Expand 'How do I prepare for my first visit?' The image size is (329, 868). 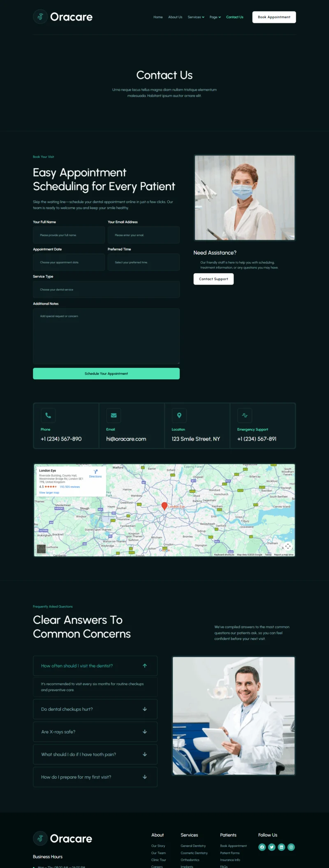click(95, 777)
